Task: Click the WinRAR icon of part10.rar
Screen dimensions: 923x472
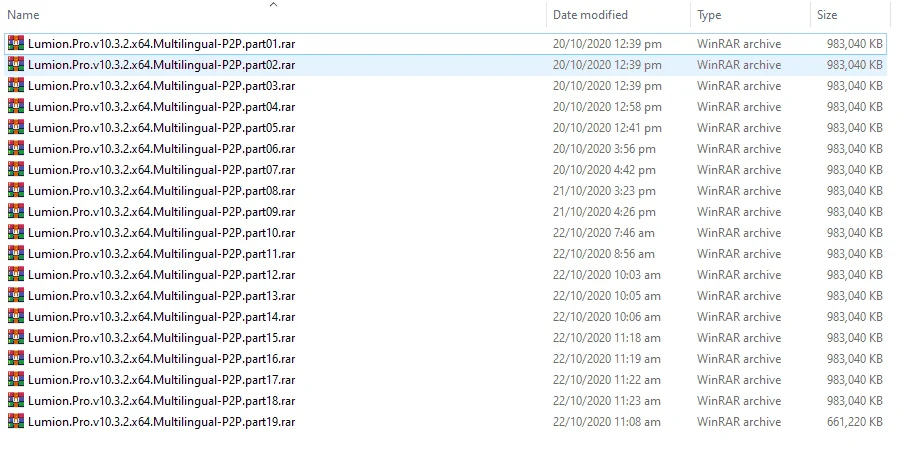Action: (16, 232)
